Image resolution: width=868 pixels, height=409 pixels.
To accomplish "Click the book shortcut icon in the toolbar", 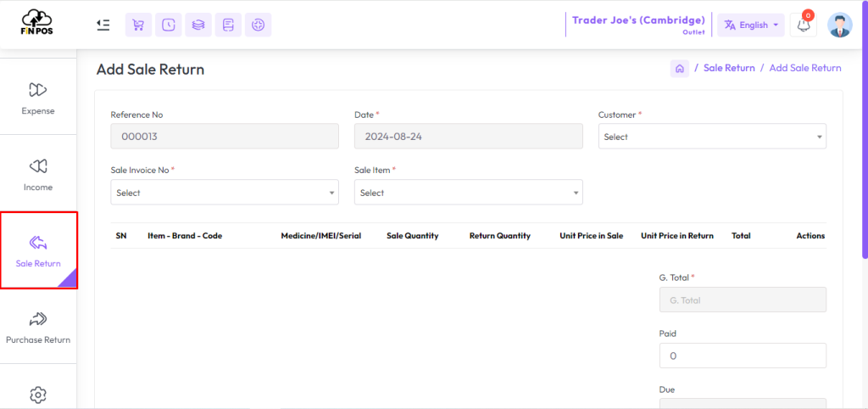I will 228,25.
